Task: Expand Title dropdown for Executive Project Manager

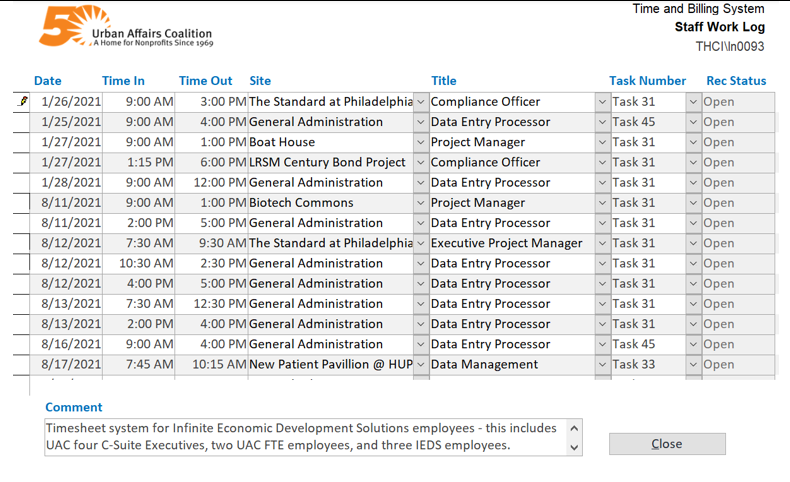Action: (x=602, y=243)
